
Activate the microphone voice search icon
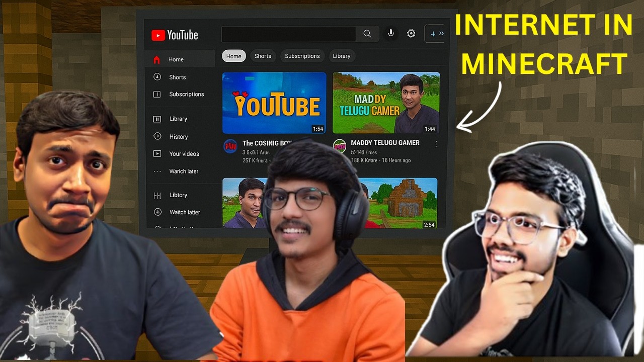click(390, 33)
